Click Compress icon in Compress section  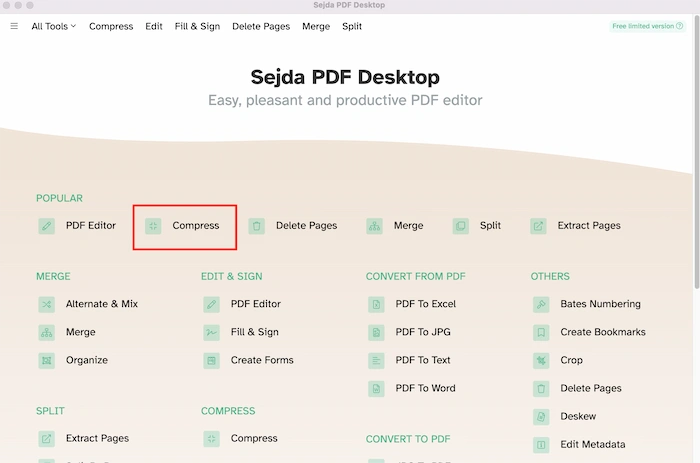click(212, 439)
